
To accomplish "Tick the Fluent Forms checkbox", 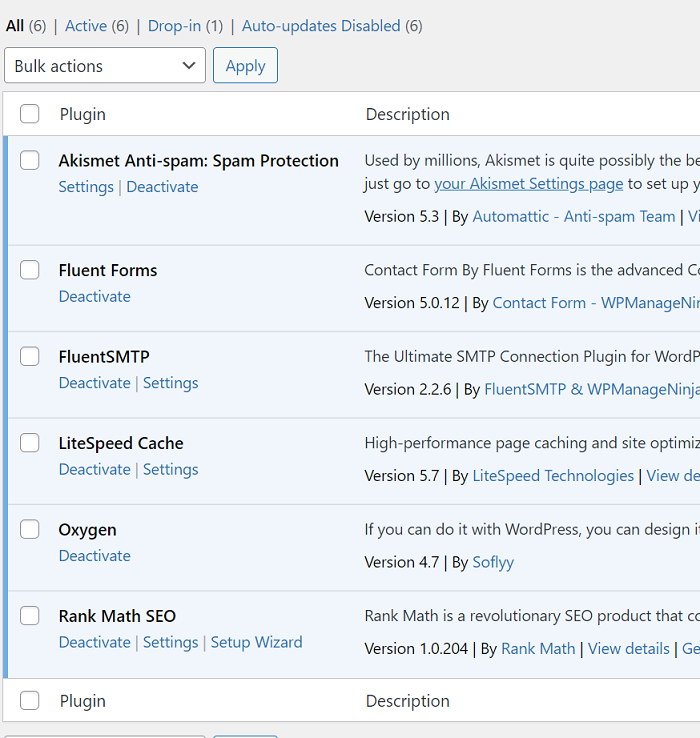I will point(29,270).
